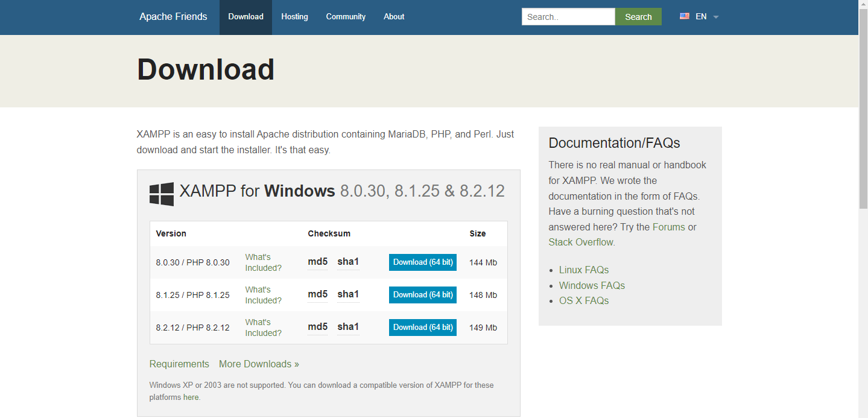Click the '8.0.30 / PHP 8.0.30' version cell
This screenshot has width=868, height=418.
click(x=192, y=262)
